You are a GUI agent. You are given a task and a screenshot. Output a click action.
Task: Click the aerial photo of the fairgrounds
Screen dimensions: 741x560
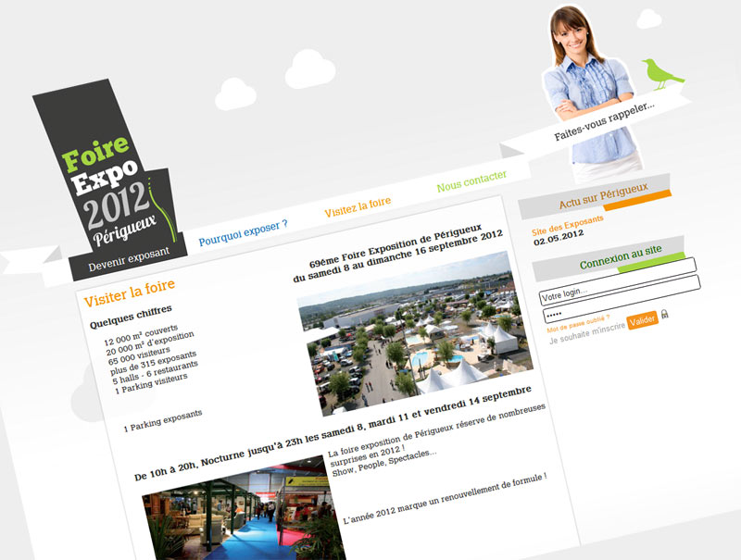point(416,333)
